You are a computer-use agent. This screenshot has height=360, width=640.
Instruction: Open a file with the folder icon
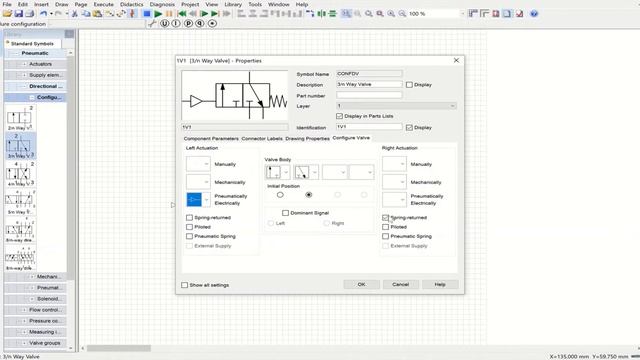[7, 13]
